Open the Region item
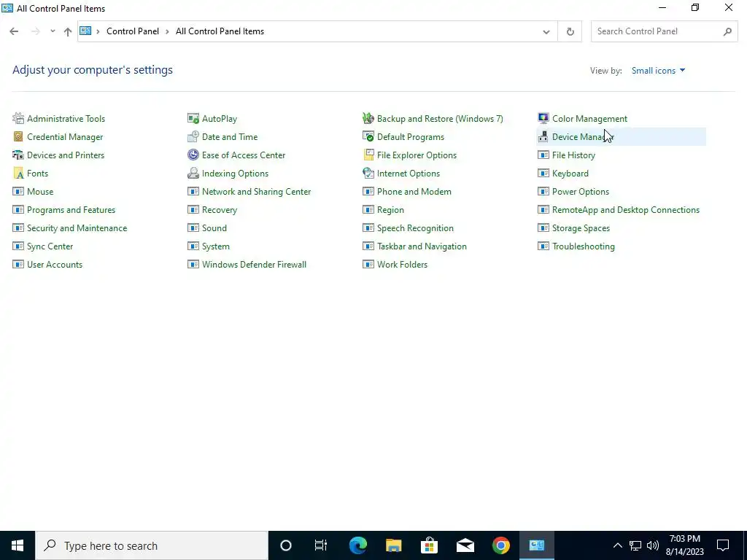747x560 pixels. (390, 209)
